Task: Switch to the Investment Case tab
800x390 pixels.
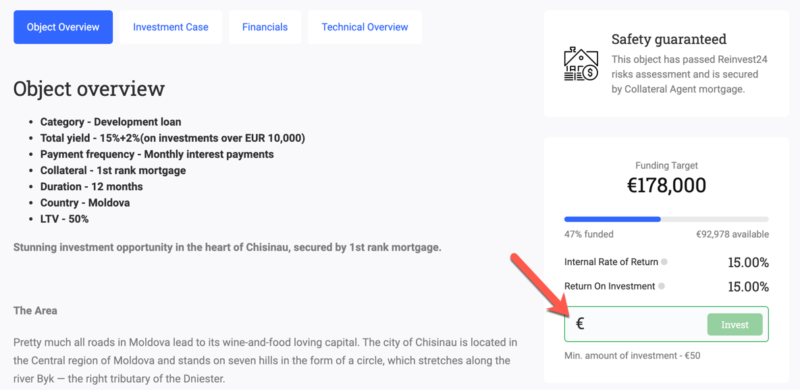Action: 170,27
